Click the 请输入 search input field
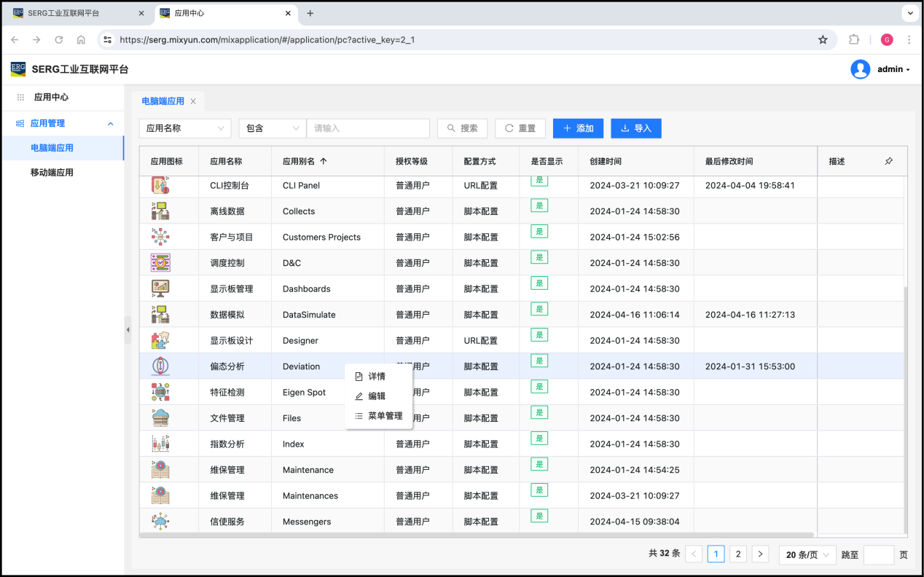Screen dimensions: 924x577 [x=368, y=128]
